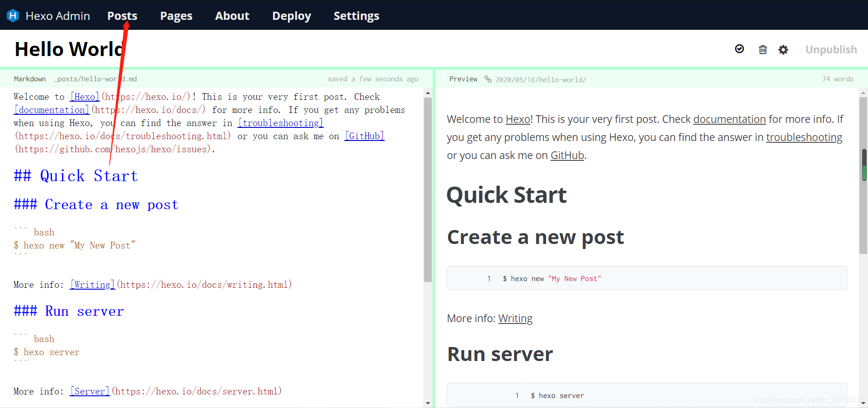
Task: Click the [troubleshooting] markdown link in the editor
Action: [x=281, y=123]
